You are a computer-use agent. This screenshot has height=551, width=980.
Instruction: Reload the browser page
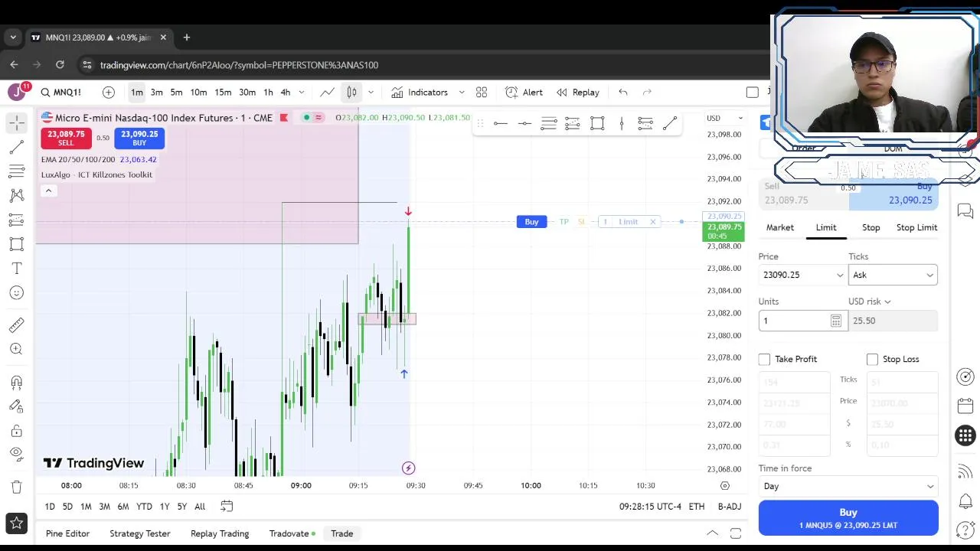point(60,65)
